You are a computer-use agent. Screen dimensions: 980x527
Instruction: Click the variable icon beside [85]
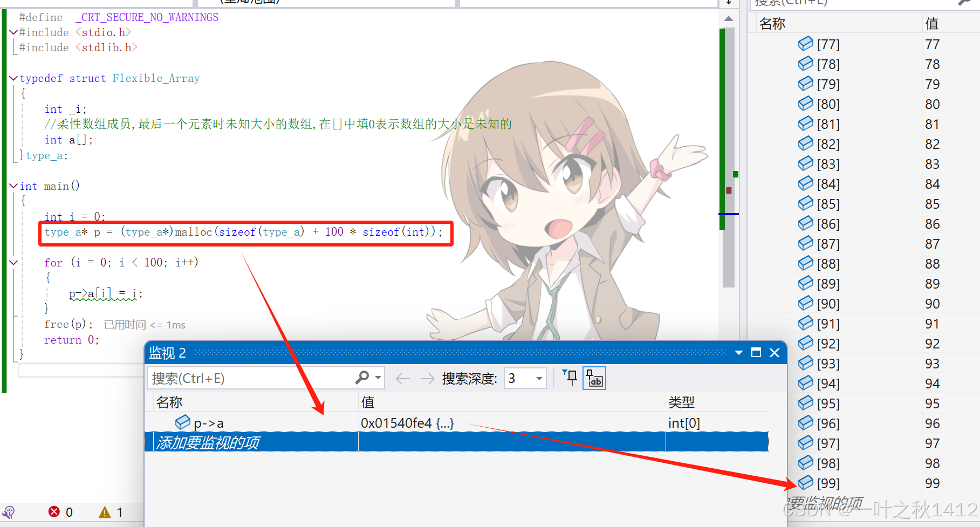[x=806, y=203]
